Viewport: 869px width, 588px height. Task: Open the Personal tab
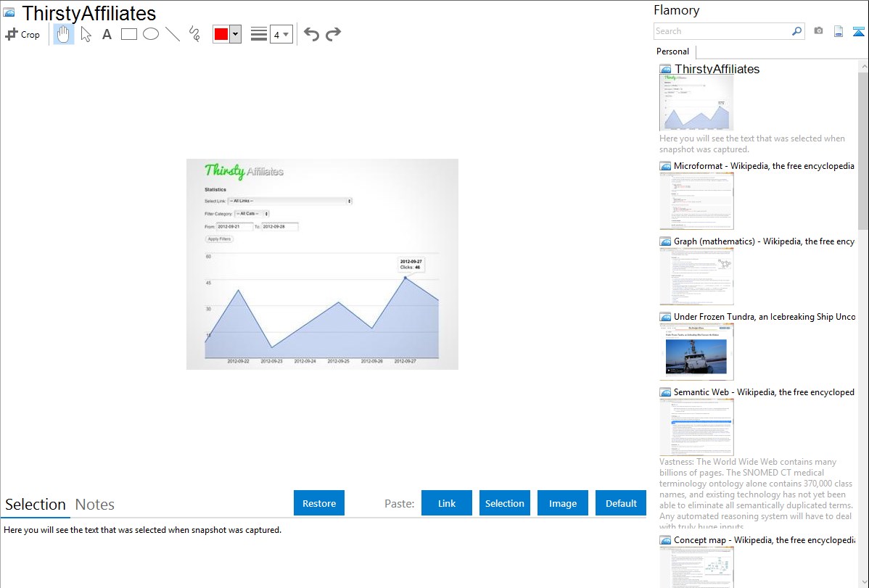coord(672,51)
